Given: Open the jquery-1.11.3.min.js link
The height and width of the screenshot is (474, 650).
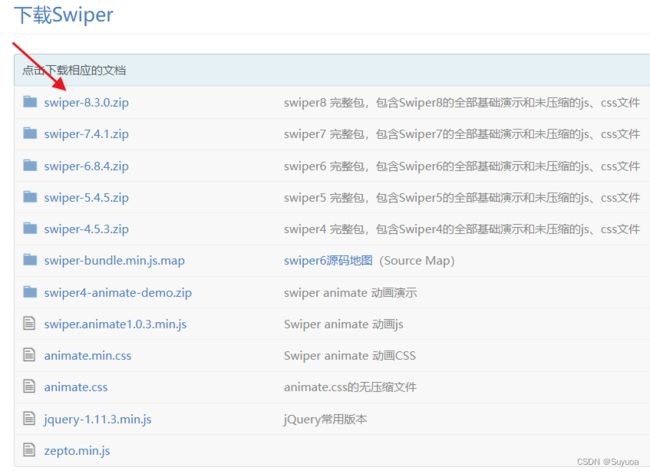Looking at the screenshot, I should tap(97, 419).
